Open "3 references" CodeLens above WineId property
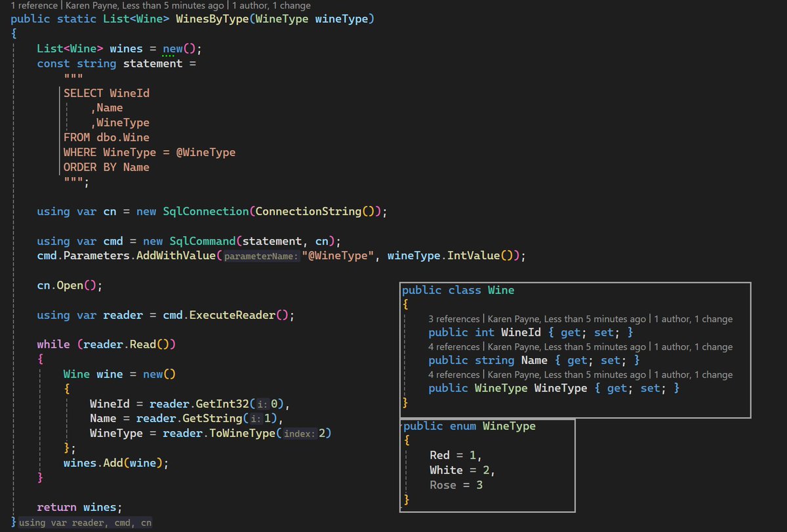The image size is (787, 532). pyautogui.click(x=454, y=319)
